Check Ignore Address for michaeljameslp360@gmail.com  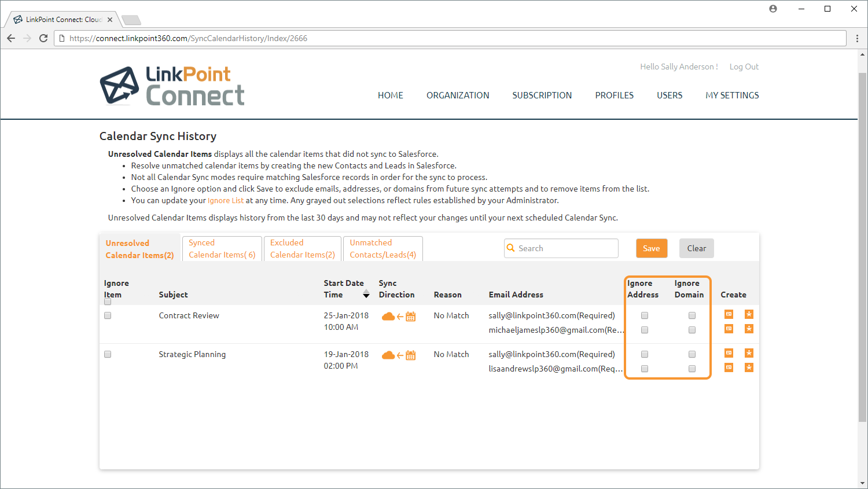pos(645,330)
